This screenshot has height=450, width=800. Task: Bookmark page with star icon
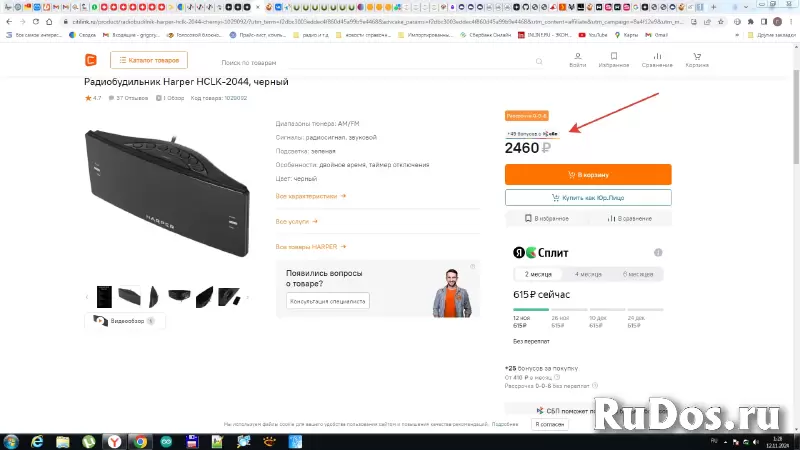click(720, 22)
